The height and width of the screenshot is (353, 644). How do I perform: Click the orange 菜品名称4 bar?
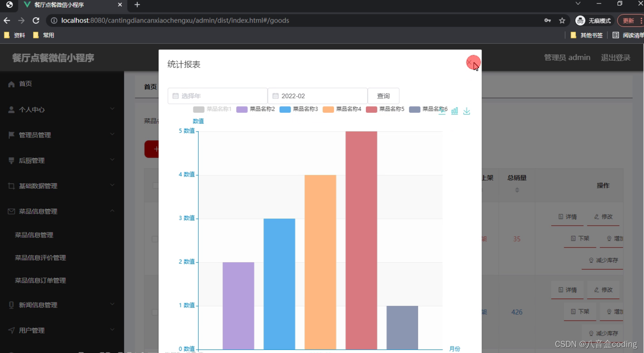tap(320, 262)
